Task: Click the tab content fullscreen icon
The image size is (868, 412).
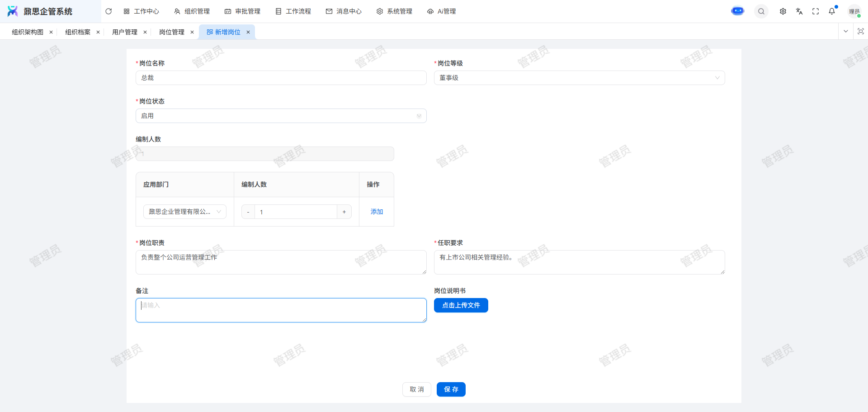Action: [x=861, y=32]
